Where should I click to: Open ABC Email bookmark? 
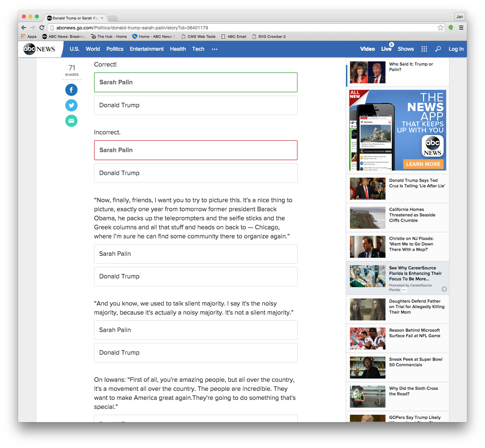click(234, 36)
